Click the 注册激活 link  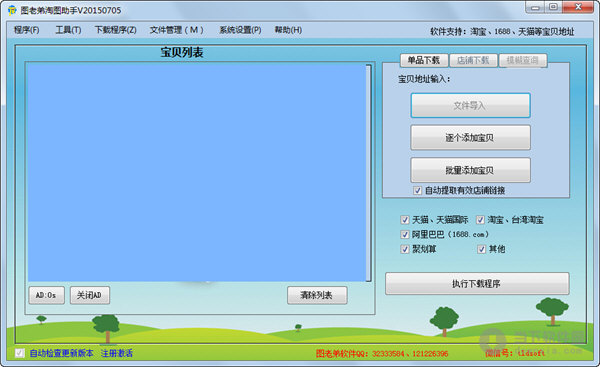coord(117,353)
